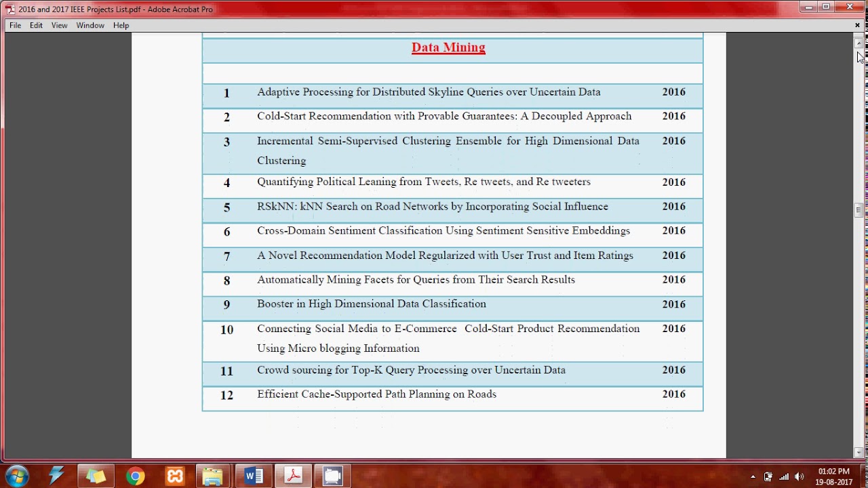The width and height of the screenshot is (868, 488).
Task: Switch to Microsoft Word in taskbar
Action: (254, 476)
